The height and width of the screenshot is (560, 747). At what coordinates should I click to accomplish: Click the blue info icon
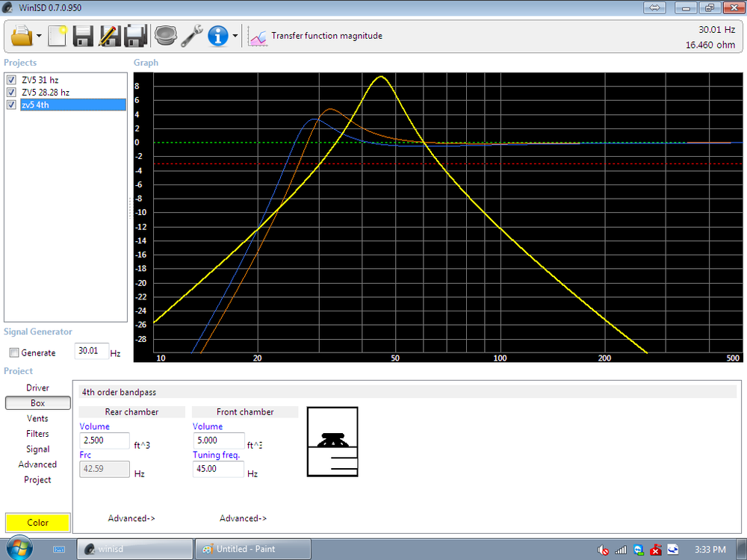click(217, 36)
